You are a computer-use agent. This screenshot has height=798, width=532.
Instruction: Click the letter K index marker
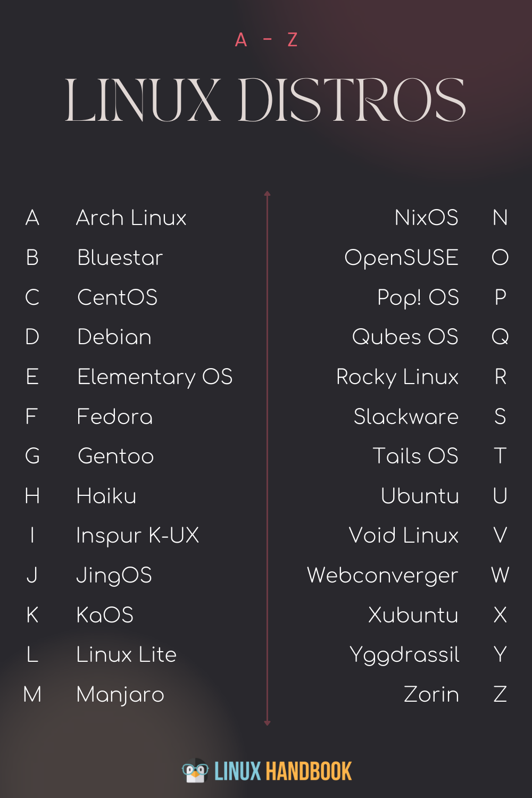pyautogui.click(x=32, y=615)
